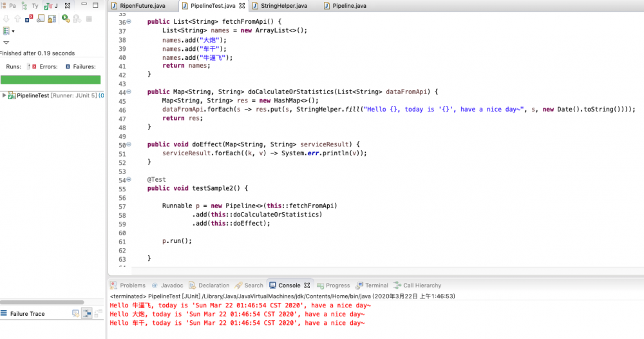644x339 pixels.
Task: Click Show Stack Trace in Console icon
Action: pos(75,313)
